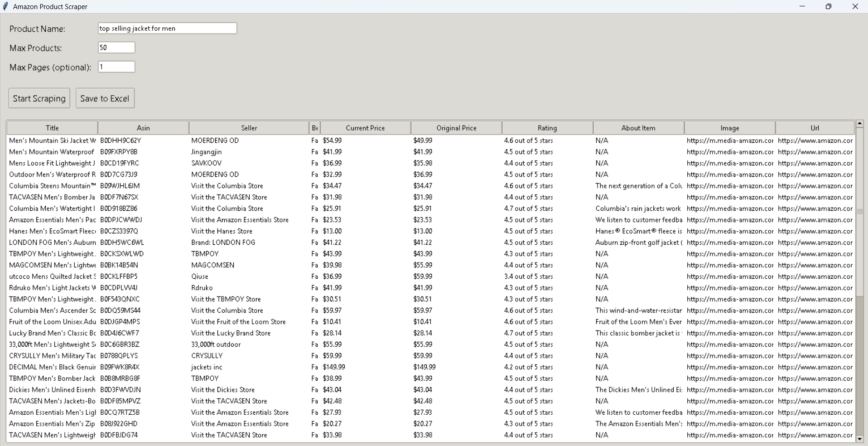Select the Men's Mountain Ski Jacket row
Screen dimensions: 868x446
[x=430, y=141]
